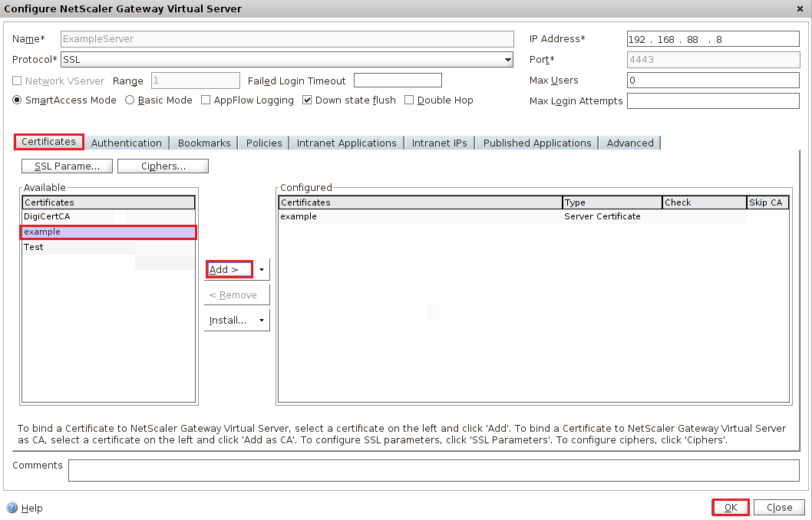Click the Help question mark icon

[12, 508]
